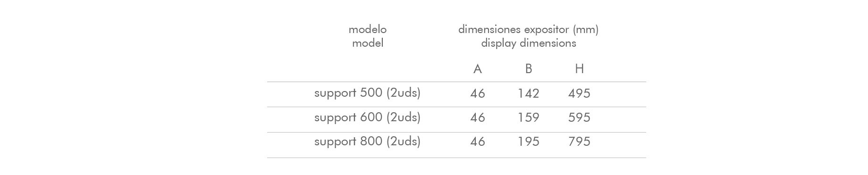The height and width of the screenshot is (175, 868).
Task: Select the A value 46 for support 800
Action: click(478, 142)
